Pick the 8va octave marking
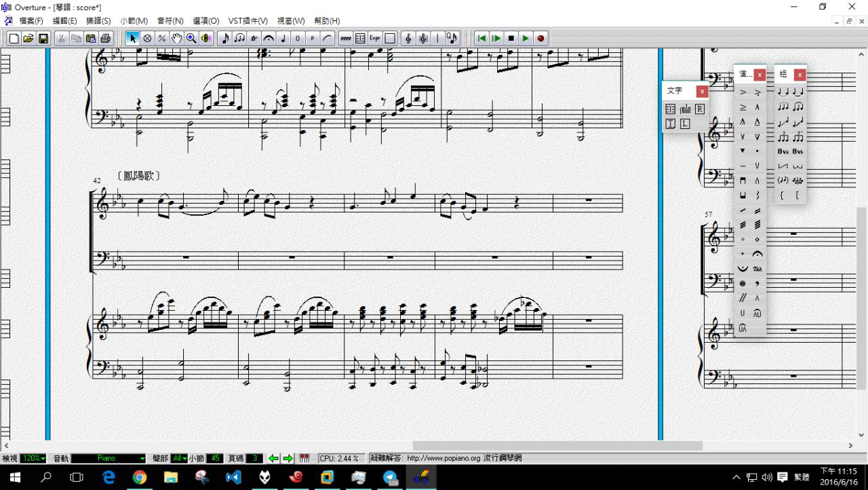868x490 pixels. click(x=783, y=151)
